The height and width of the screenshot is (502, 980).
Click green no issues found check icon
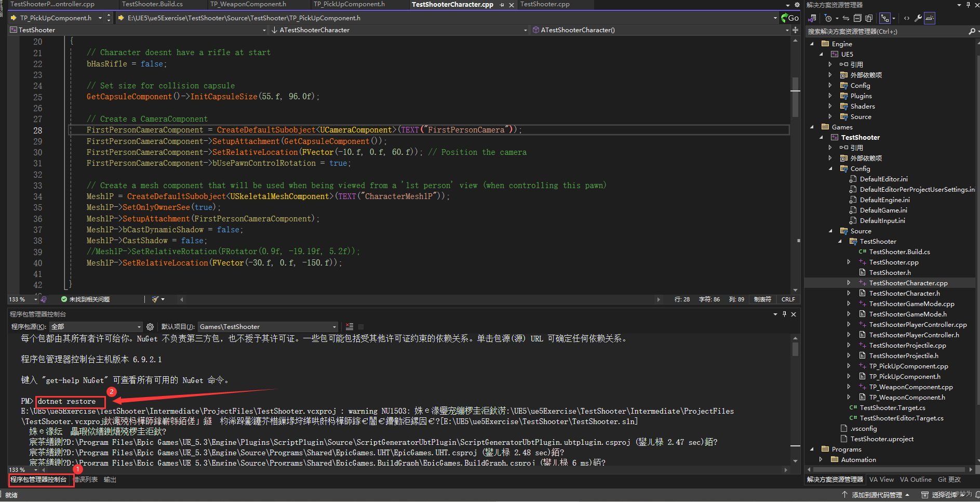tap(64, 299)
